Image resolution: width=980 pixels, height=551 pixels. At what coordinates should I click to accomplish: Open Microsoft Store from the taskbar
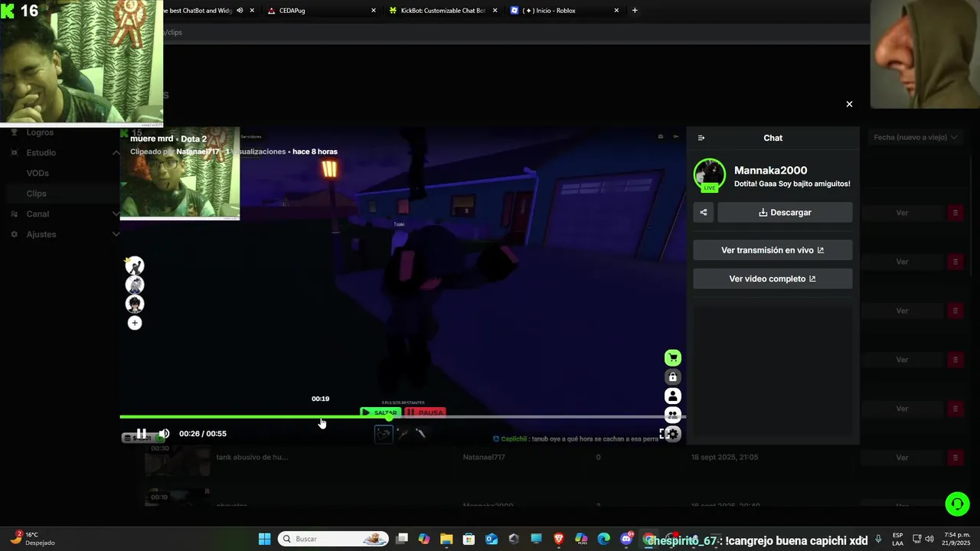(x=469, y=539)
